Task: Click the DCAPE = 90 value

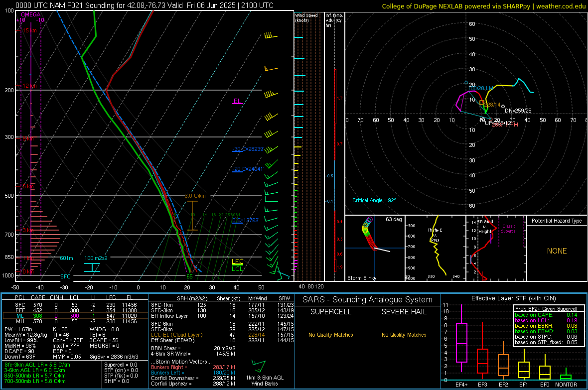Action: point(19,351)
